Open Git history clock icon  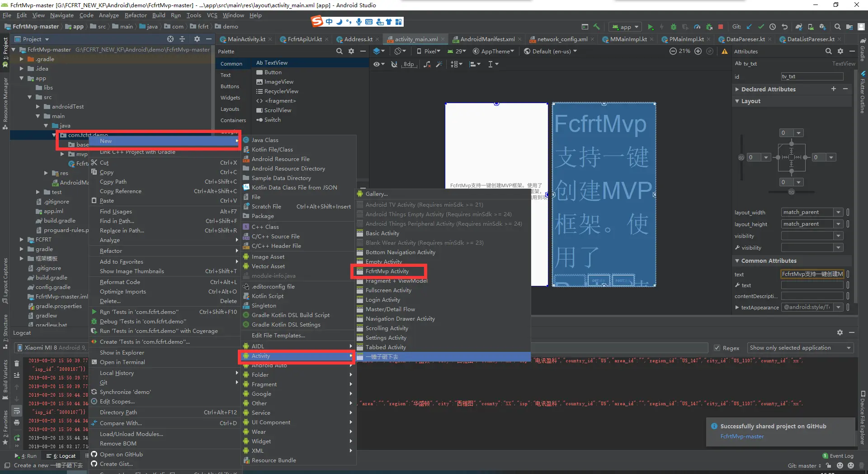click(773, 27)
